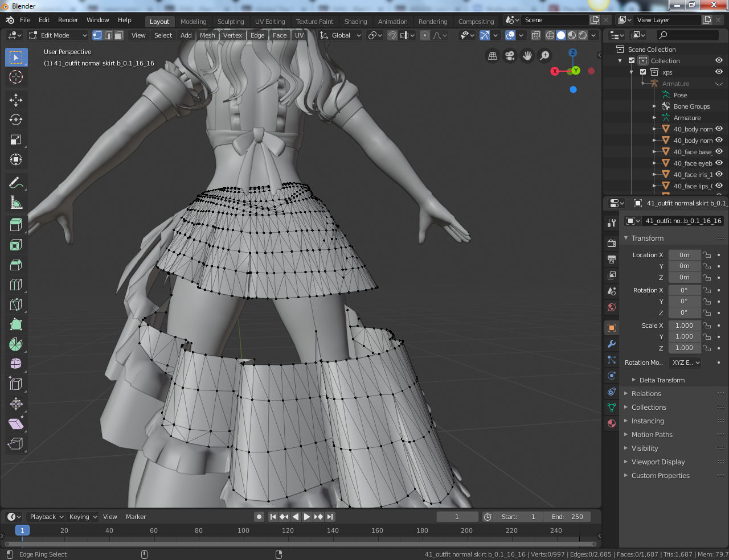Image resolution: width=729 pixels, height=560 pixels.
Task: Open the World properties tab
Action: pos(612,307)
